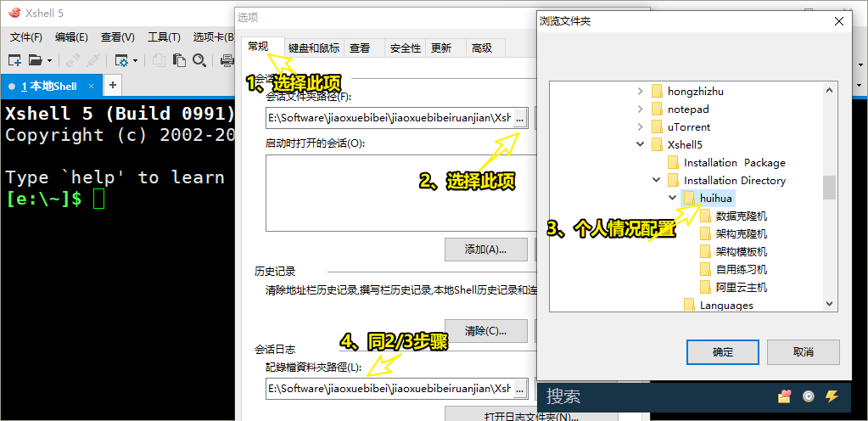Browse log folder path with ... button
Viewport: 868px width, 421px height.
521,389
